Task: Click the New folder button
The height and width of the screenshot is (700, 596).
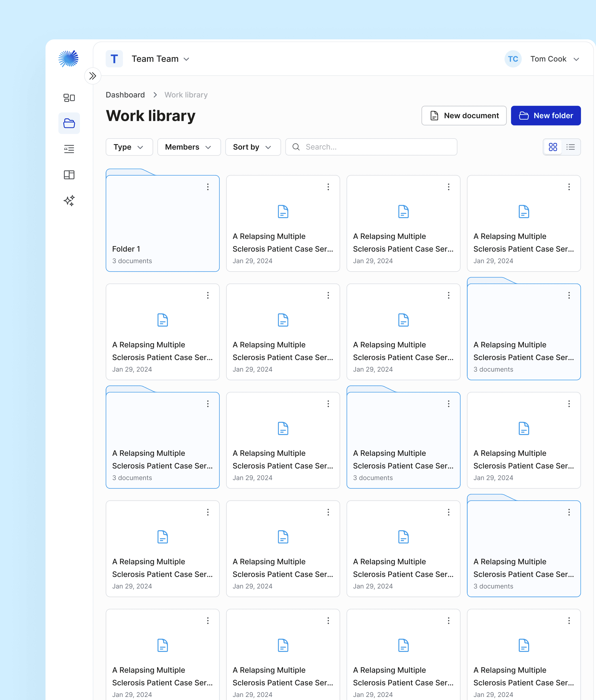Action: (x=545, y=115)
